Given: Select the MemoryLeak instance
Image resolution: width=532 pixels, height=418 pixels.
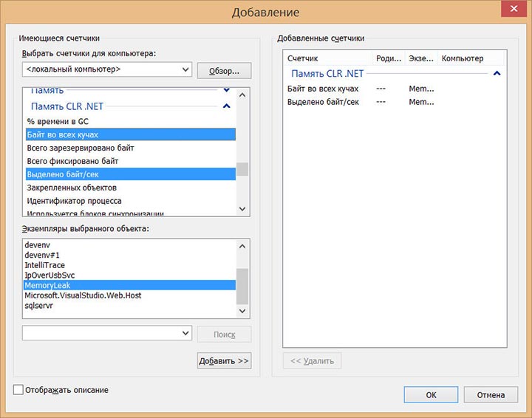Looking at the screenshot, I should tap(129, 285).
